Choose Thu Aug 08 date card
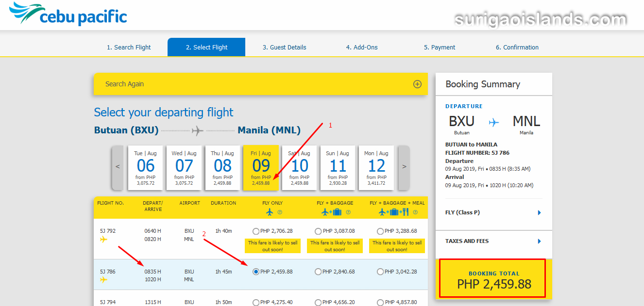The image size is (644, 306). [x=222, y=168]
